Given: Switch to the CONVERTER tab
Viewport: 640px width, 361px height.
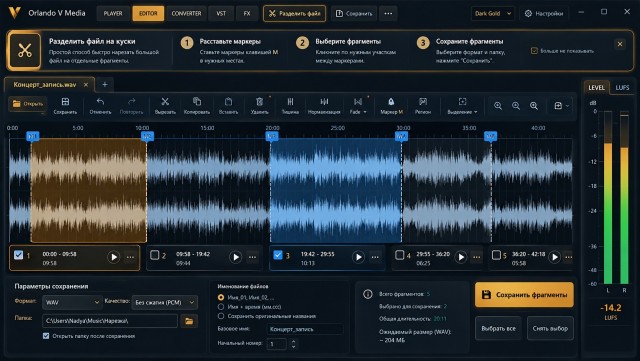Looking at the screenshot, I should pos(186,13).
